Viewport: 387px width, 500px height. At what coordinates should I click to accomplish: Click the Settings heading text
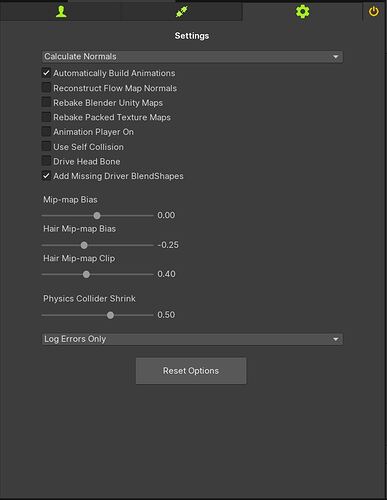click(x=192, y=36)
